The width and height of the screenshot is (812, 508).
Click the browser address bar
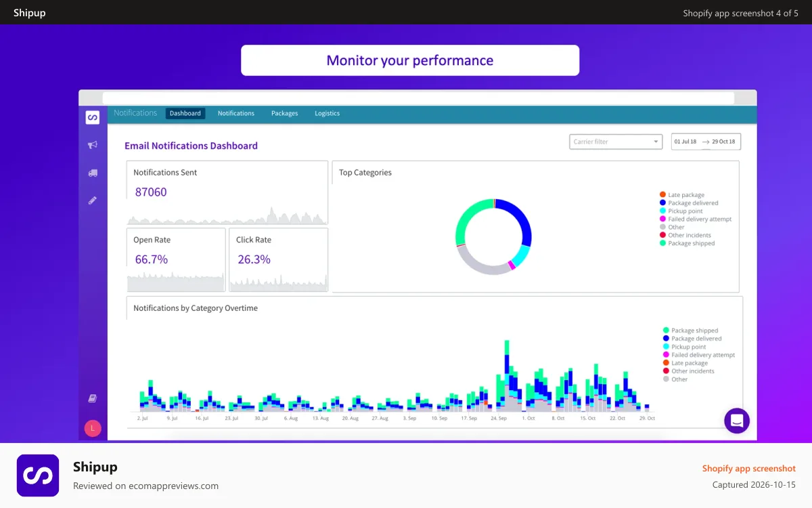click(418, 98)
